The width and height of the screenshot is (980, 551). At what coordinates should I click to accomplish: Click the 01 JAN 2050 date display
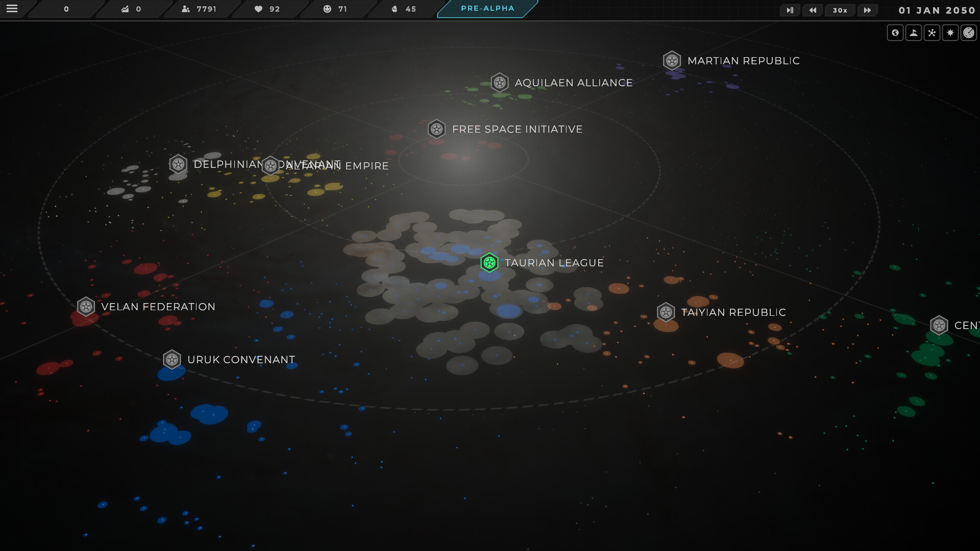(x=937, y=10)
